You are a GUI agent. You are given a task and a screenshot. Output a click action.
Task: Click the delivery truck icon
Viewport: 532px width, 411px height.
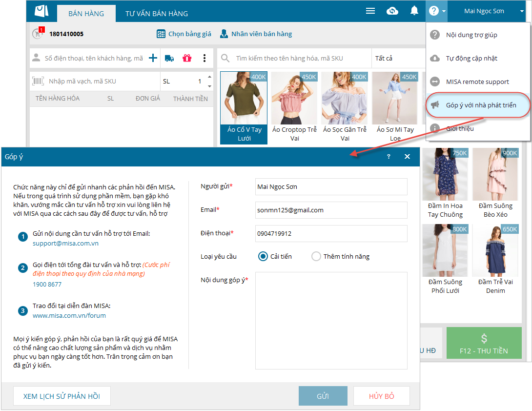[x=169, y=58]
